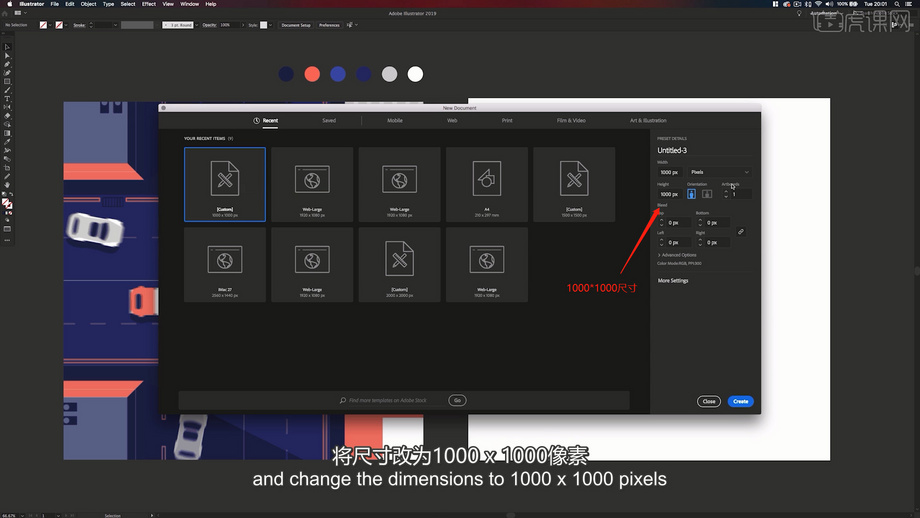Click More Settings button
This screenshot has height=518, width=920.
(673, 280)
